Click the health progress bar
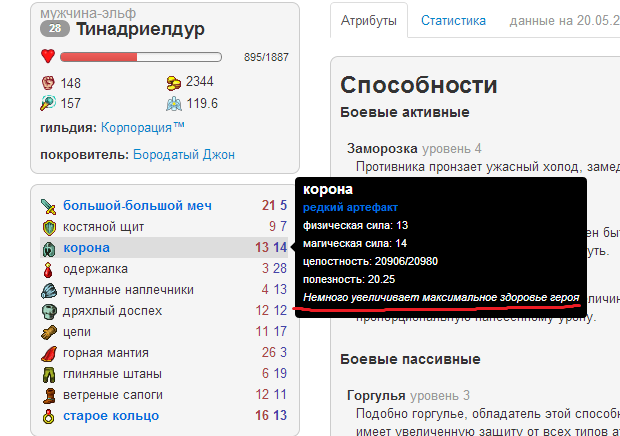 coord(141,57)
